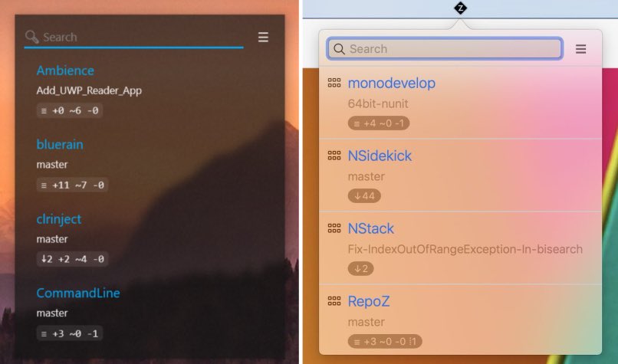Click master branch under NSidekick
This screenshot has width=618, height=364.
[x=367, y=176]
